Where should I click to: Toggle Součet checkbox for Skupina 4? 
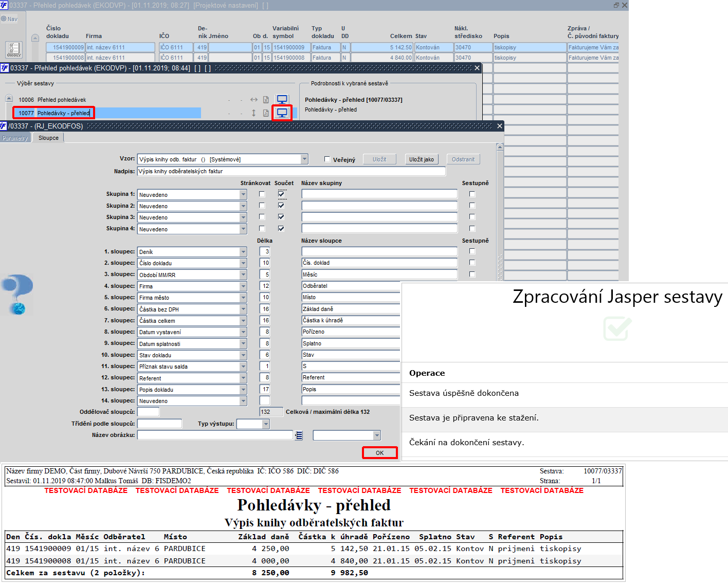(x=281, y=229)
